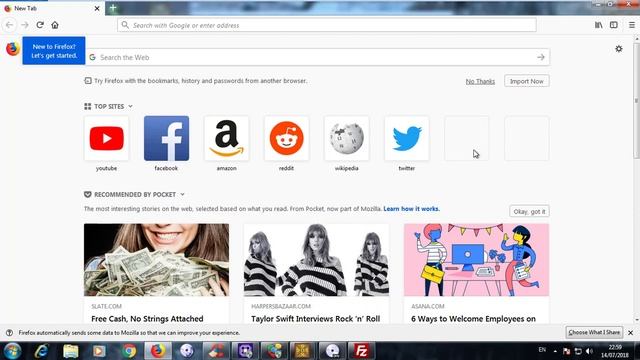The width and height of the screenshot is (640, 360).
Task: Close the New Tab tab
Action: pyautogui.click(x=97, y=8)
